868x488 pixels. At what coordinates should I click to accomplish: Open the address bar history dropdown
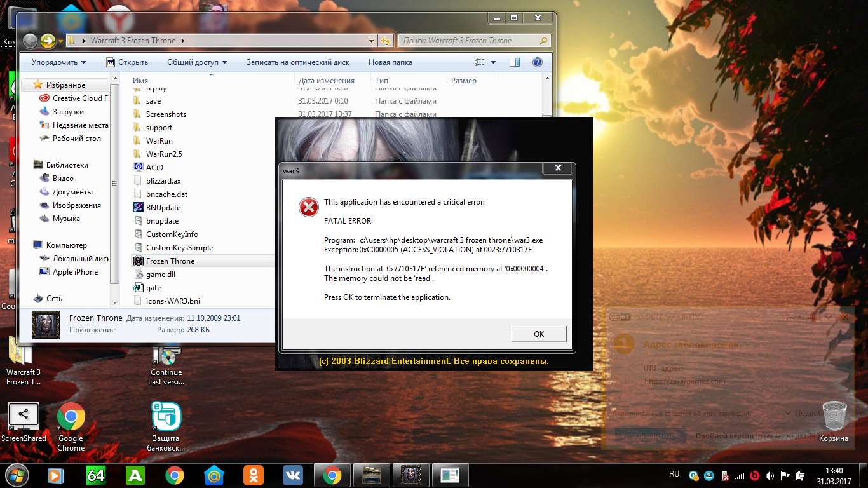[x=372, y=41]
